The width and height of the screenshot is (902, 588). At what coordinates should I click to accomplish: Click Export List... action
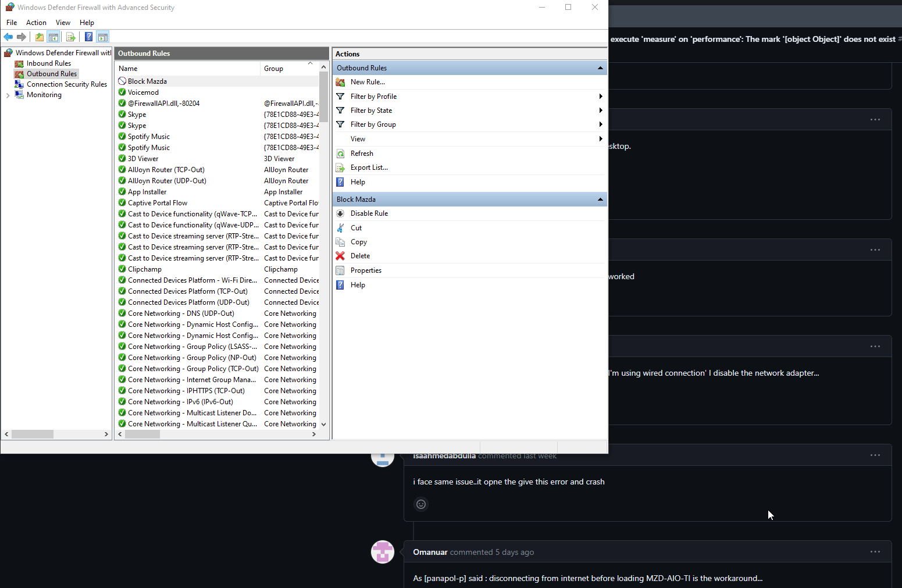click(x=369, y=168)
